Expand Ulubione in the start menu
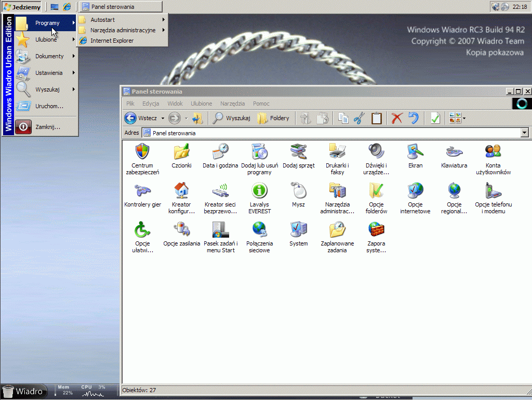 coord(45,40)
